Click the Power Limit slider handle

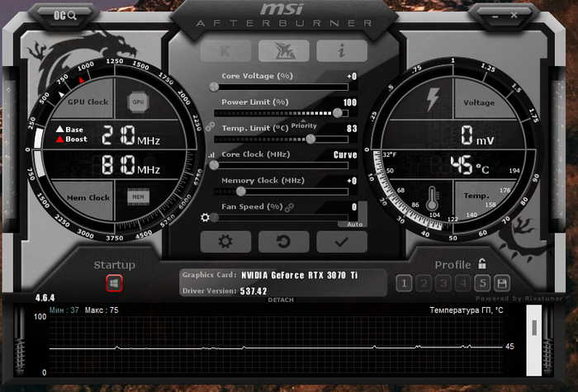pos(339,112)
